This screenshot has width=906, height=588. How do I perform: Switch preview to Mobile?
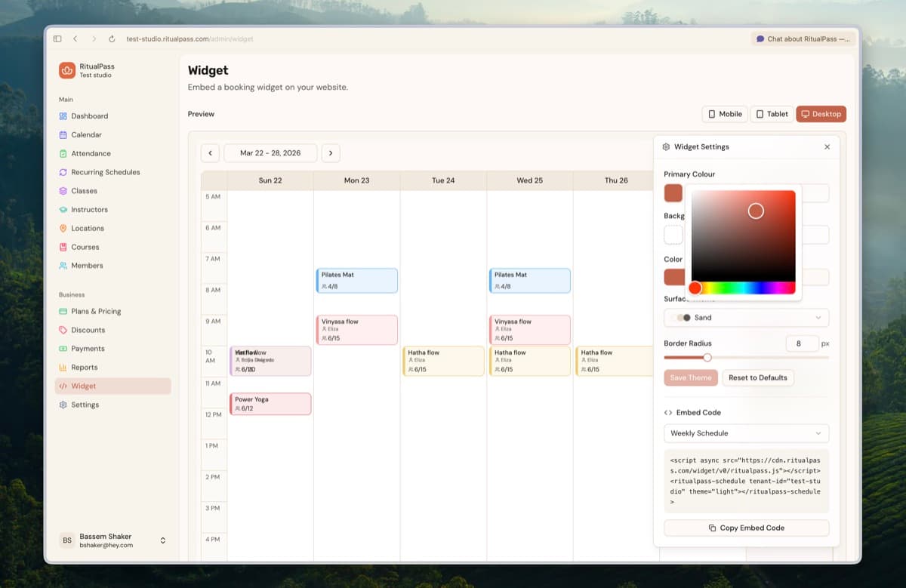coord(725,114)
